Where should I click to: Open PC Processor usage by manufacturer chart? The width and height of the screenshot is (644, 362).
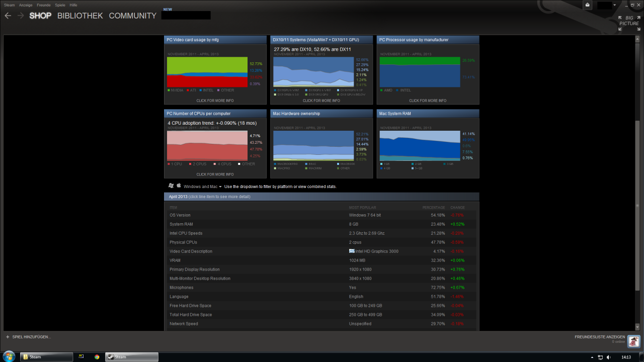tap(428, 69)
